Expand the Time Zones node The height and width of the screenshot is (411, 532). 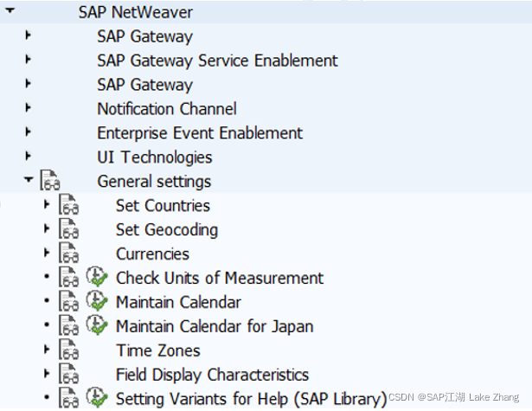tap(47, 350)
